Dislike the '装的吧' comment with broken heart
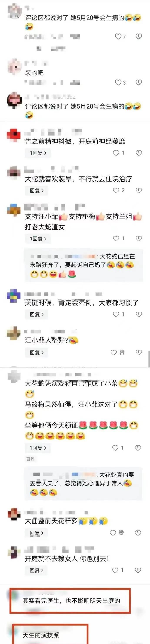Image resolution: width=150 pixels, height=644 pixels. [x=139, y=82]
